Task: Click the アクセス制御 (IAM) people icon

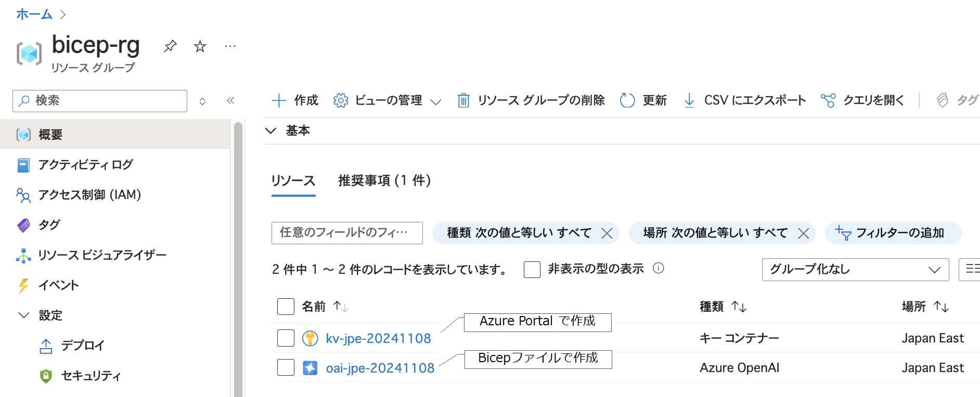Action: point(23,195)
